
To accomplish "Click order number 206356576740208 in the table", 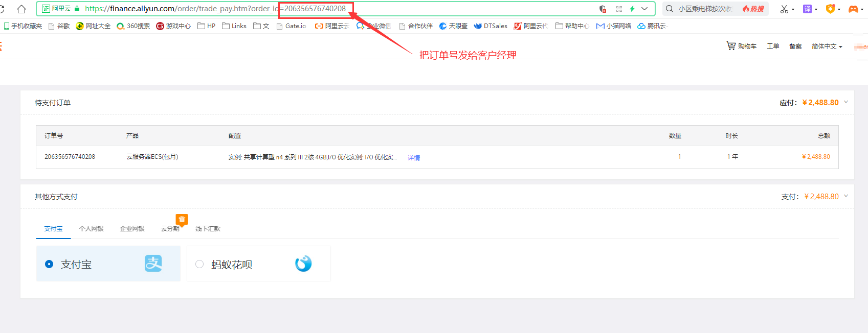I will tap(70, 157).
